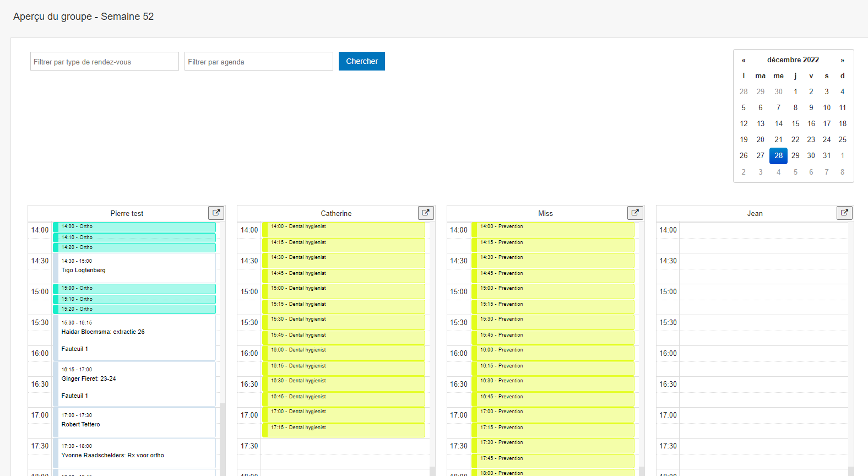Open Pierre test agenda in new window
The height and width of the screenshot is (476, 868).
[216, 213]
